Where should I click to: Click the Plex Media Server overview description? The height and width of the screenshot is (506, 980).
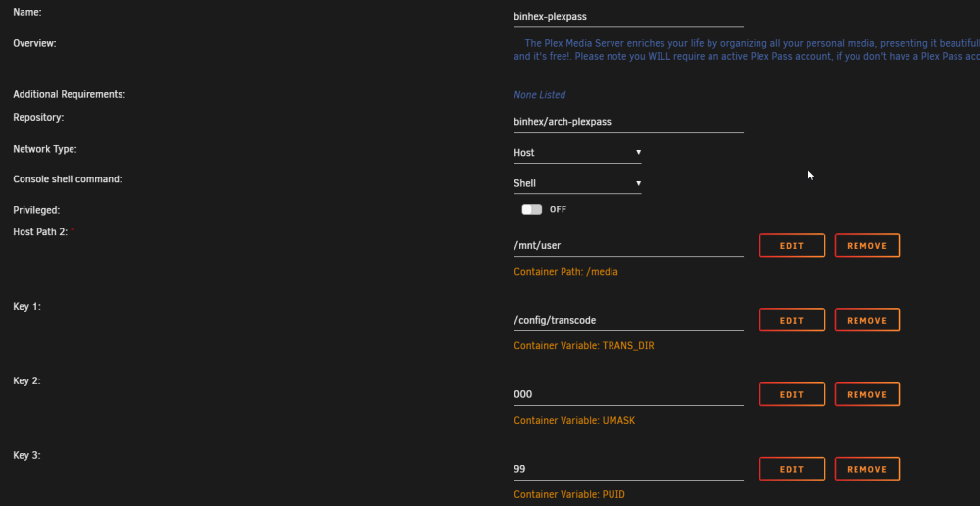click(x=747, y=50)
